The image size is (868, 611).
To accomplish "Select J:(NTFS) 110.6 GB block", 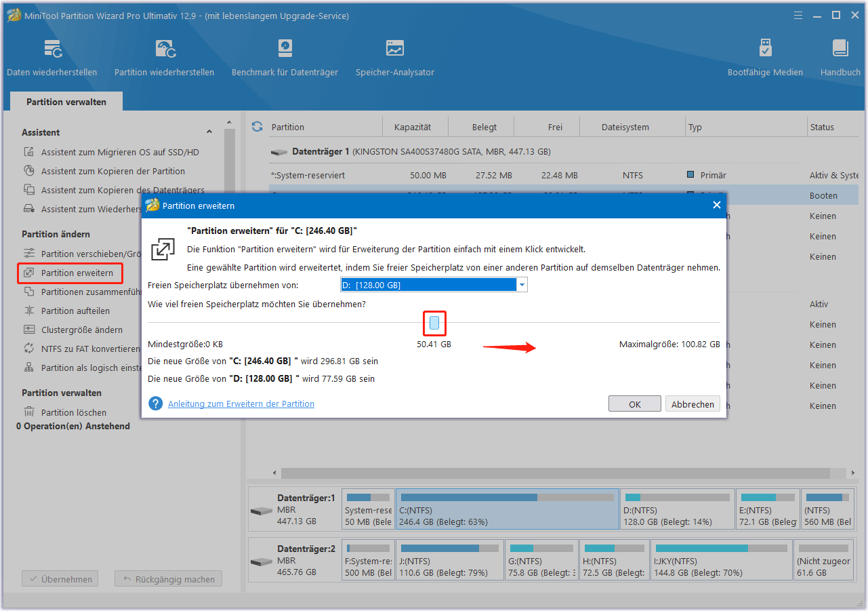I will tap(450, 560).
